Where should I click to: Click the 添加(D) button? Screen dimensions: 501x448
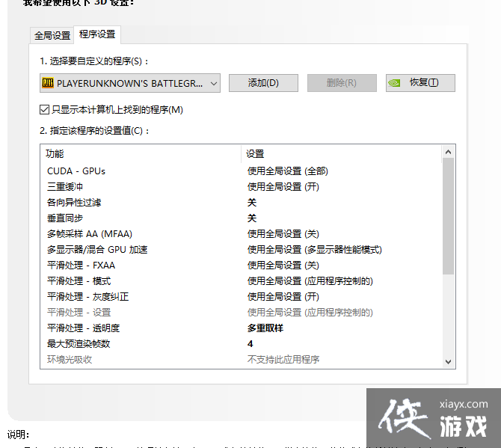coord(263,83)
